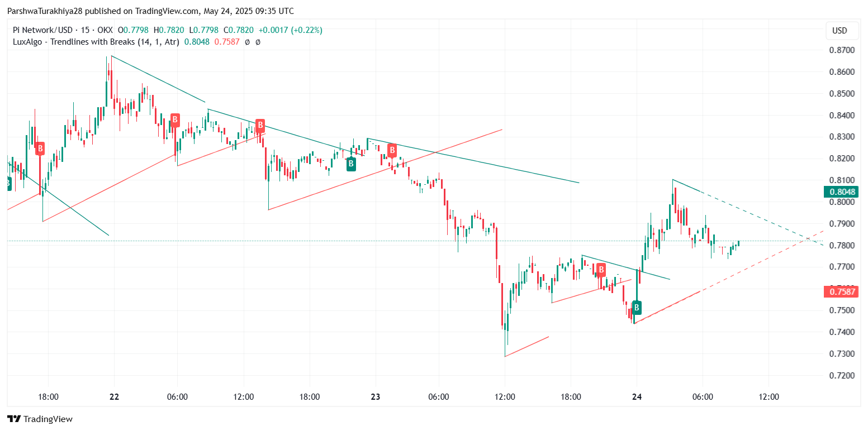This screenshot has height=431, width=868.
Task: Select the green B marker near 0.7500
Action: coord(636,307)
